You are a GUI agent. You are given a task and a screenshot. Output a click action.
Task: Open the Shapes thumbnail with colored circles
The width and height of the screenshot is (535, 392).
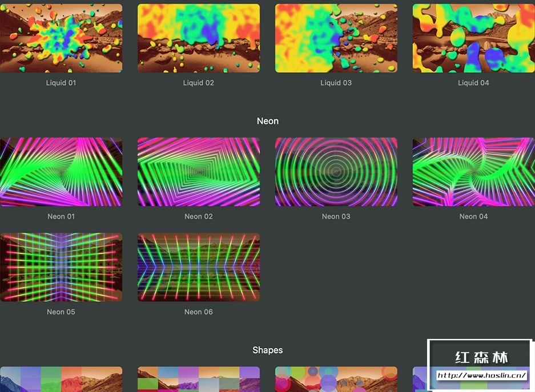coord(336,379)
